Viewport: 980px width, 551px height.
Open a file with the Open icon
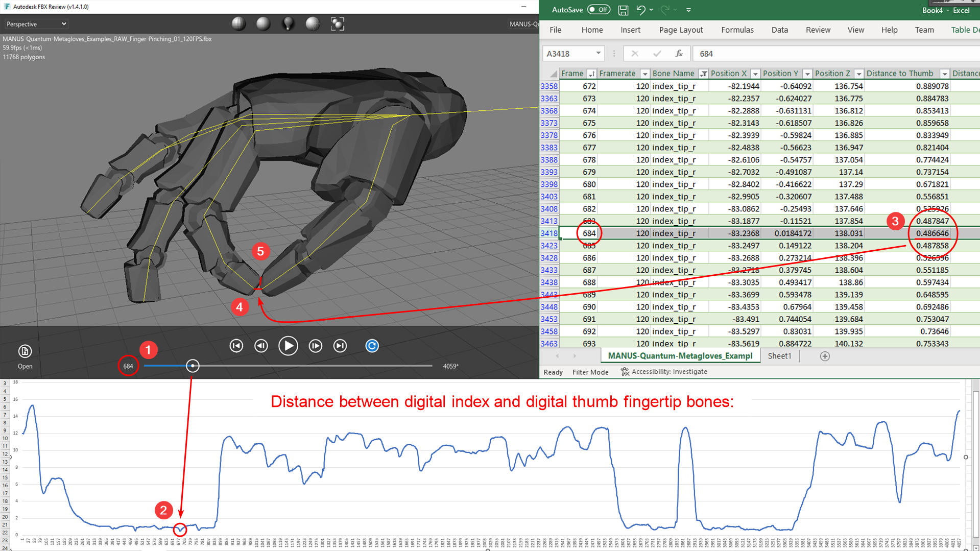point(25,352)
